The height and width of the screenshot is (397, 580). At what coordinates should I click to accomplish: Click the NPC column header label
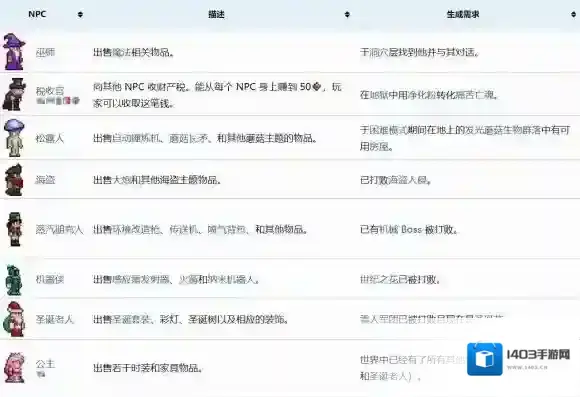(37, 14)
